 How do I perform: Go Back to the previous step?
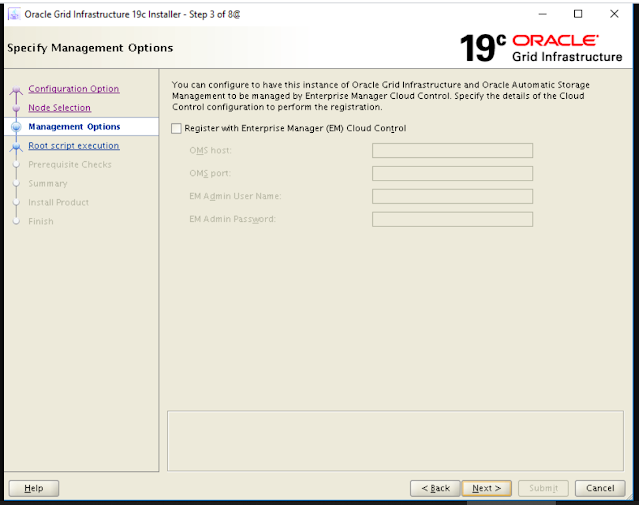[x=435, y=488]
